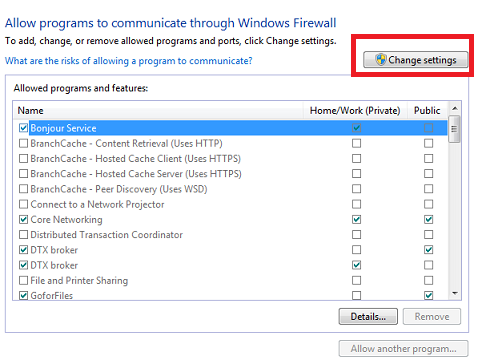Click the scrollbar up arrow
The image size is (478, 360).
454,108
